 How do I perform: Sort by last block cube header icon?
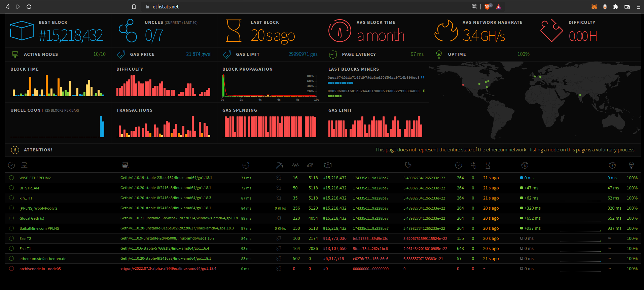328,165
